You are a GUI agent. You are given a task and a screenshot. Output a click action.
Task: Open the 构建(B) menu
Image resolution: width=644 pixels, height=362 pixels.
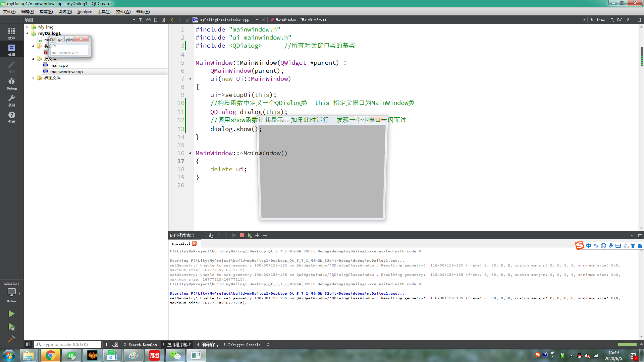(x=46, y=11)
